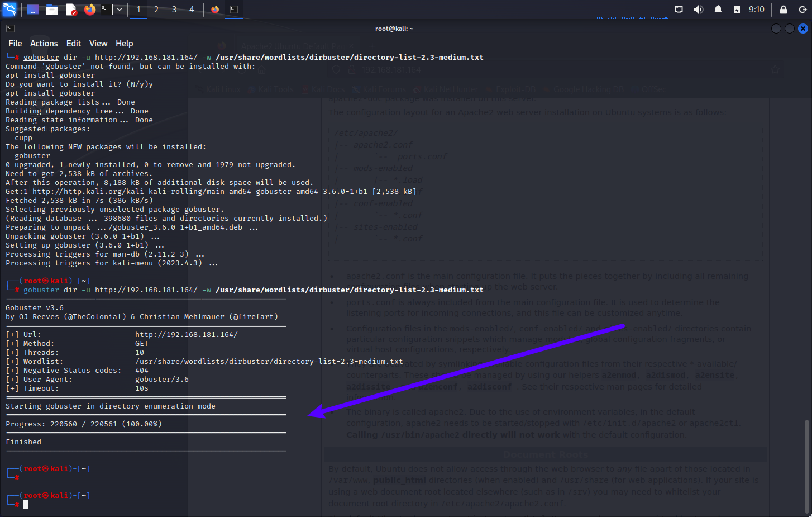This screenshot has height=517, width=812.
Task: Click the 'Get:1 http://http.kali.org/kali' download line
Action: (211, 192)
